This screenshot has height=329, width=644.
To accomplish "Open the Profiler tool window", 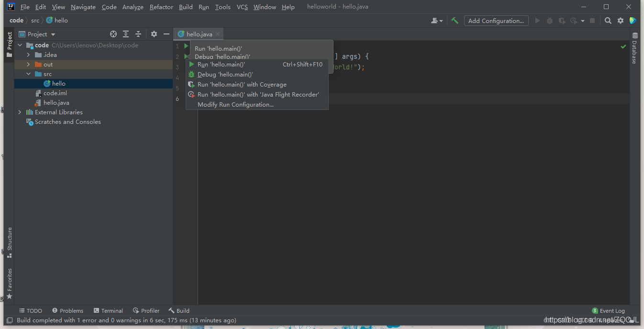I will click(146, 310).
